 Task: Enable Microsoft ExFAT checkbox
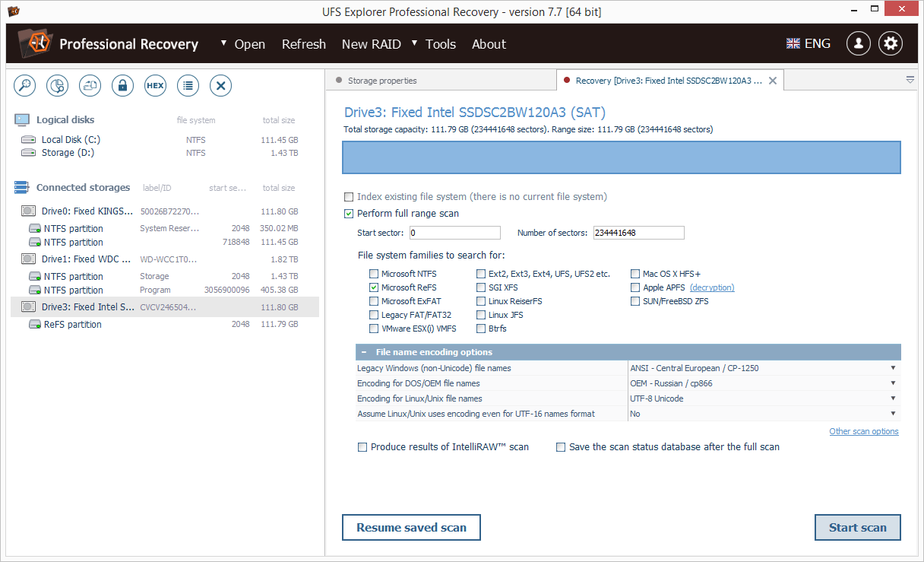point(373,301)
